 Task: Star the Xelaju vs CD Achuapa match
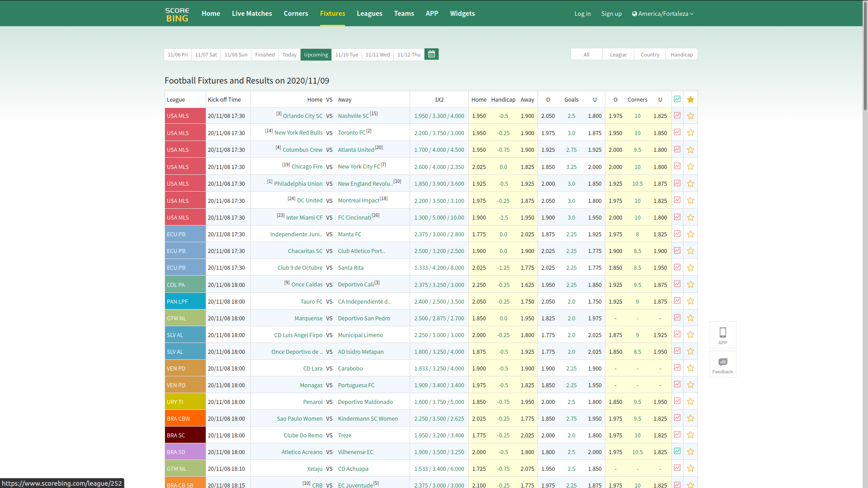coord(690,468)
